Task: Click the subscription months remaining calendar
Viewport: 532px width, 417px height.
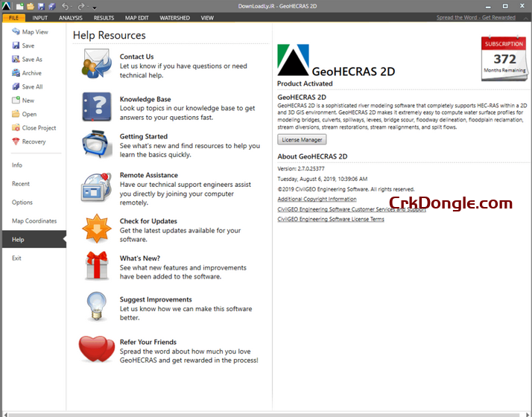Action: click(x=504, y=58)
